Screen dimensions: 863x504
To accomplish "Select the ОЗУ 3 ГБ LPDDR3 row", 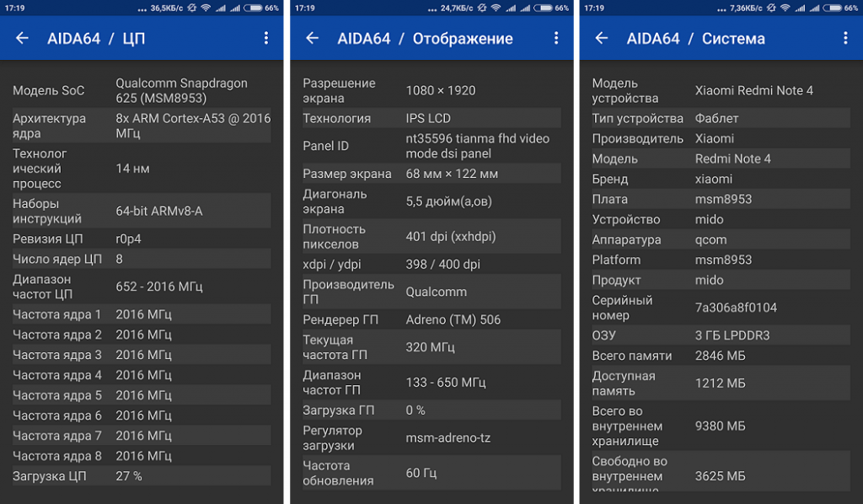I will click(721, 335).
